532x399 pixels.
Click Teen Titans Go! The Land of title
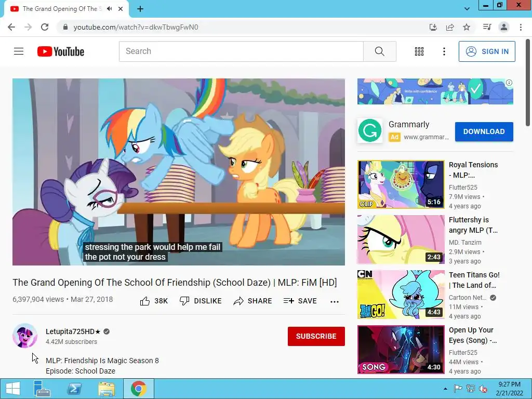(x=474, y=280)
